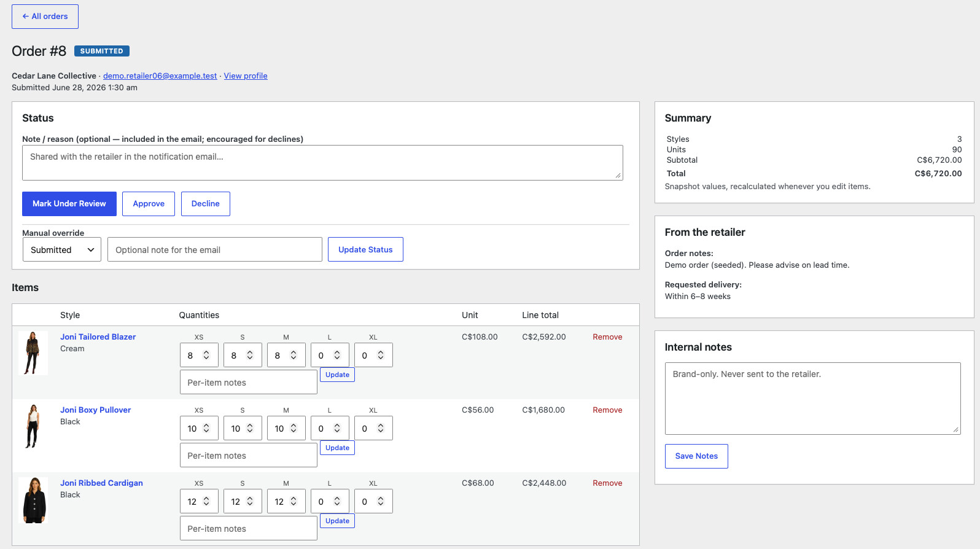Click Mark Under Review button
Viewport: 980px width, 549px height.
(x=69, y=204)
